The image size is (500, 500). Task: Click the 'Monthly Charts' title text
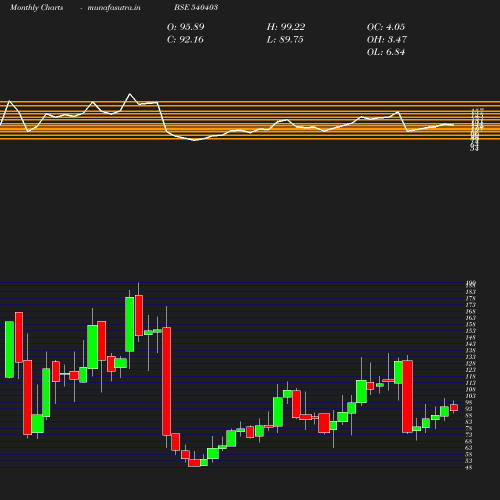click(36, 7)
